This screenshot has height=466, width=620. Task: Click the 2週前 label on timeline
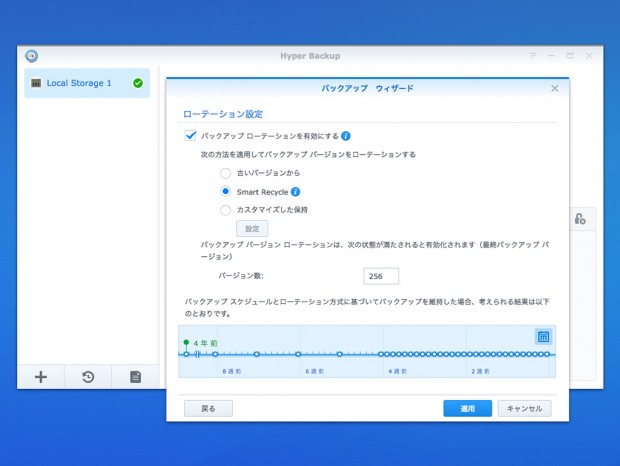click(480, 371)
